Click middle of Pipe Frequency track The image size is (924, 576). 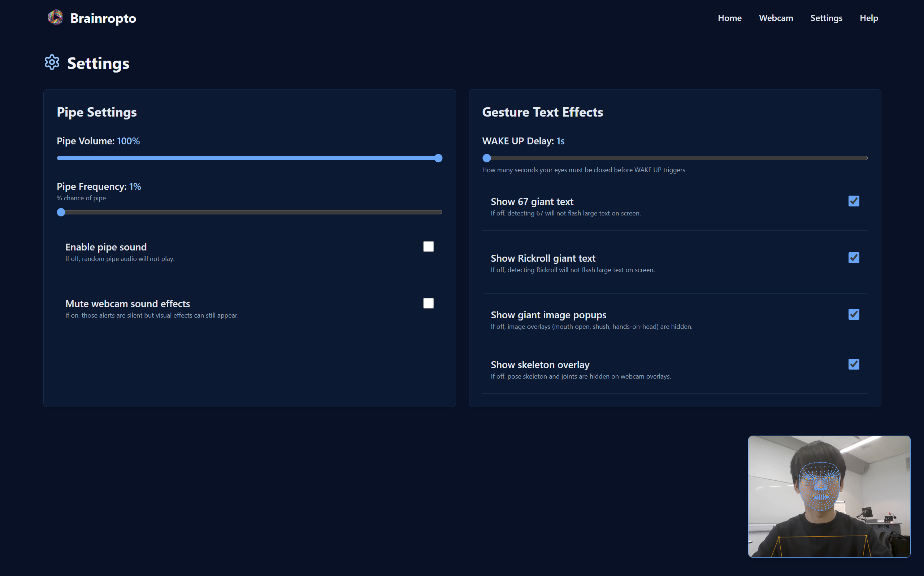point(250,212)
